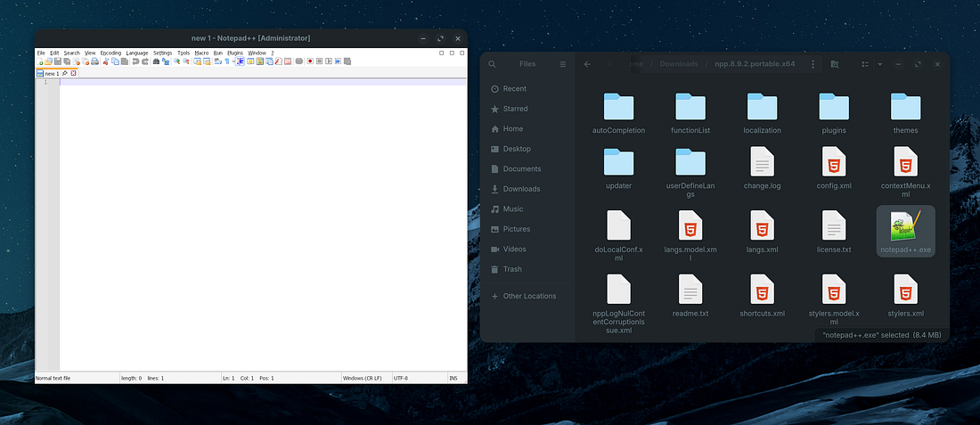980x425 pixels.
Task: Click the Undo arrow in Notepad++ toolbar
Action: [x=135, y=61]
